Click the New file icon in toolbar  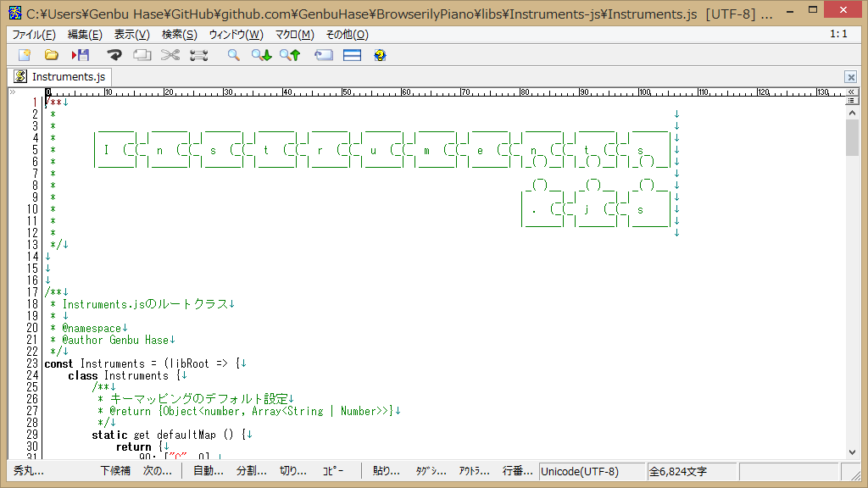(25, 55)
